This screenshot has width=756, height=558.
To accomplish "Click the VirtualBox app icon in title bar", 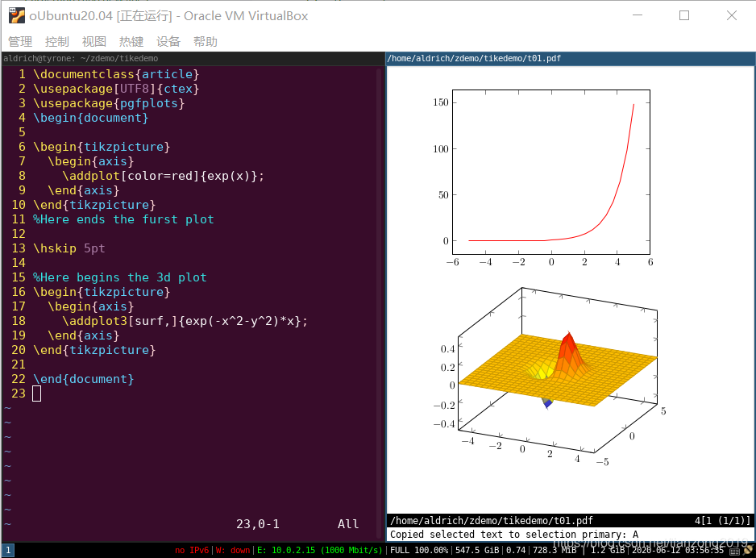I will pyautogui.click(x=17, y=15).
